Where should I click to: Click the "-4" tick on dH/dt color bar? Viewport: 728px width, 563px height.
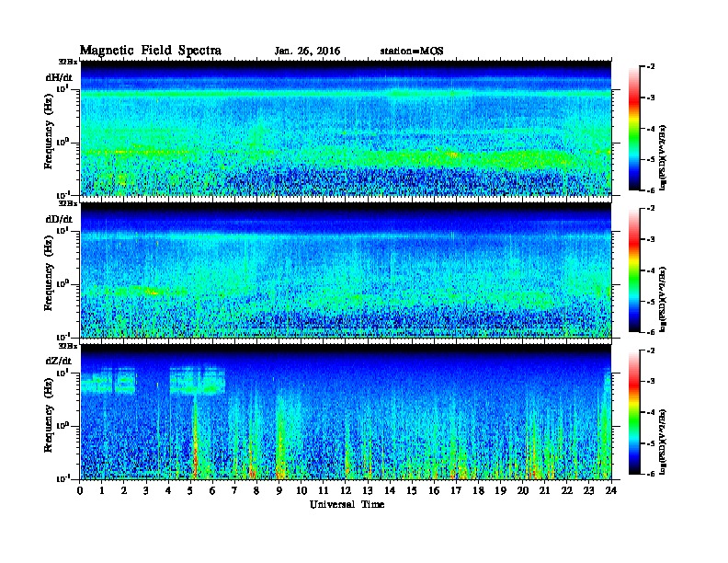point(652,129)
